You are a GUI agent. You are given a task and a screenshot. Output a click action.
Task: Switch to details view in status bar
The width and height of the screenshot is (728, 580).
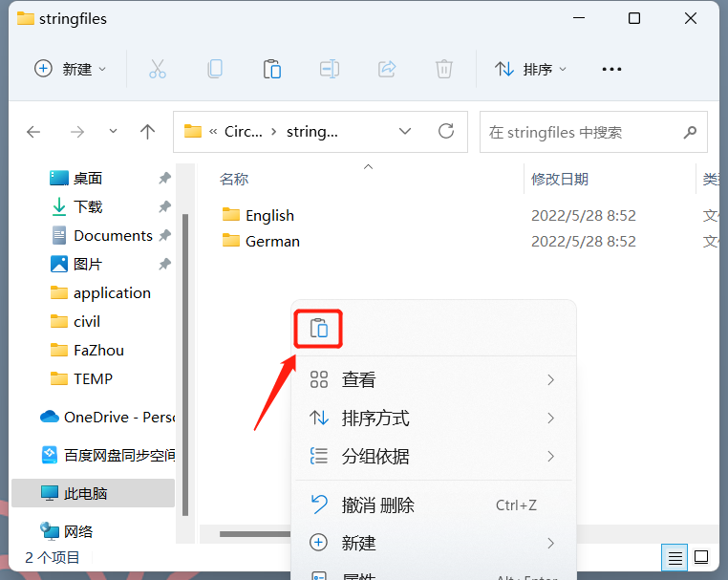pyautogui.click(x=675, y=557)
